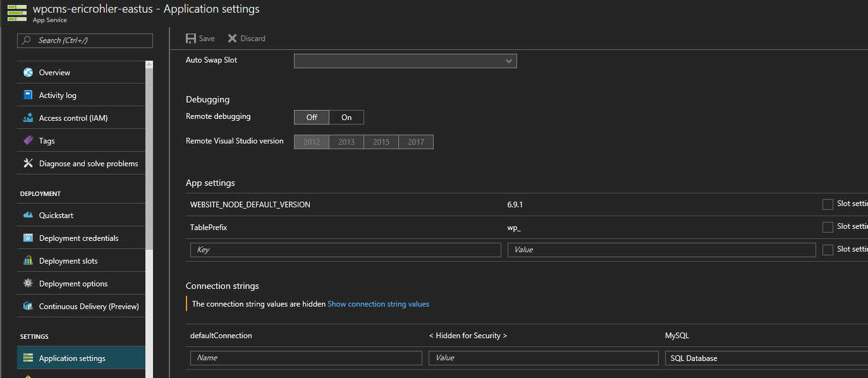Select Visual Studio version 2013

coord(346,142)
